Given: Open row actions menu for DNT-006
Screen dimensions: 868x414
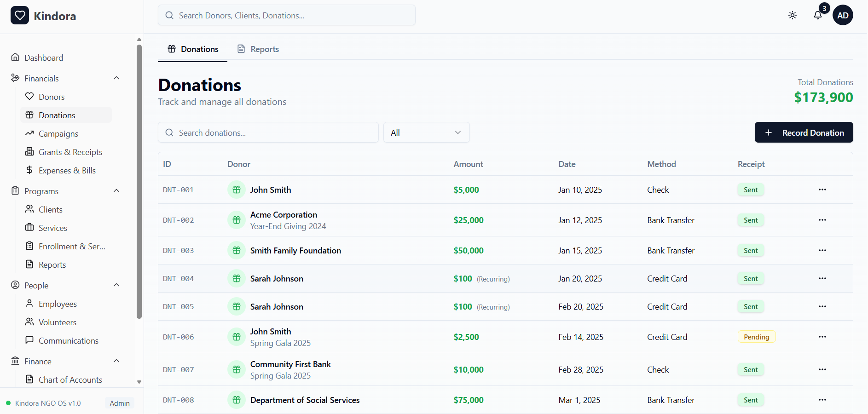Looking at the screenshot, I should click(x=822, y=337).
